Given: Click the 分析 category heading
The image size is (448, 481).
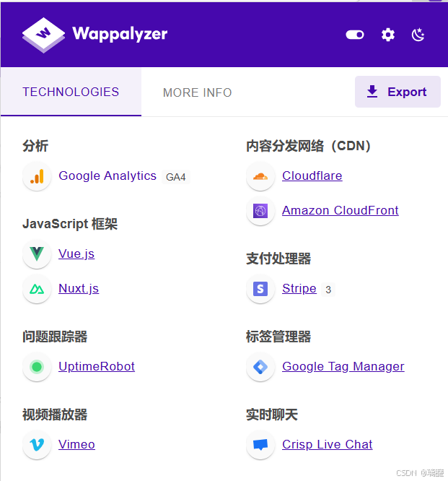Looking at the screenshot, I should [x=35, y=146].
